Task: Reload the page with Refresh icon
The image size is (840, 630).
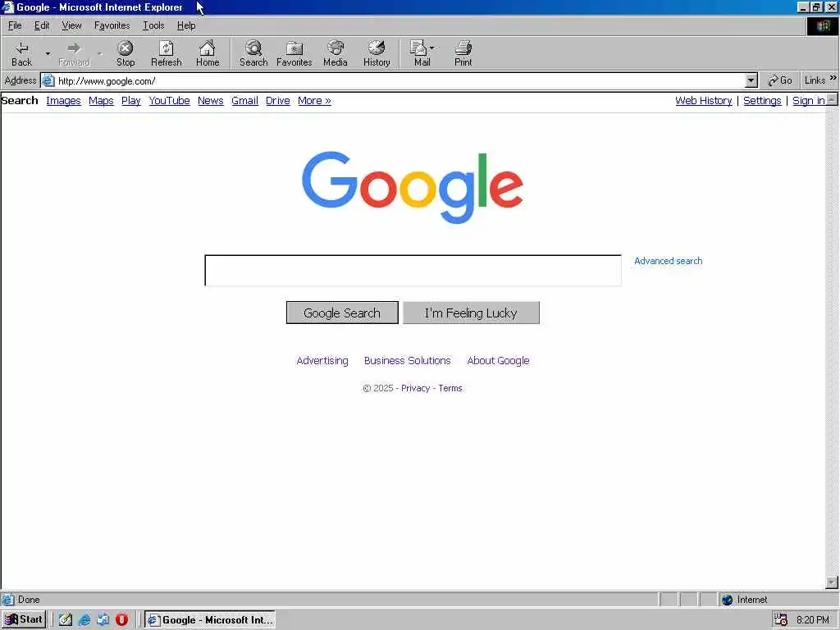Action: (166, 53)
